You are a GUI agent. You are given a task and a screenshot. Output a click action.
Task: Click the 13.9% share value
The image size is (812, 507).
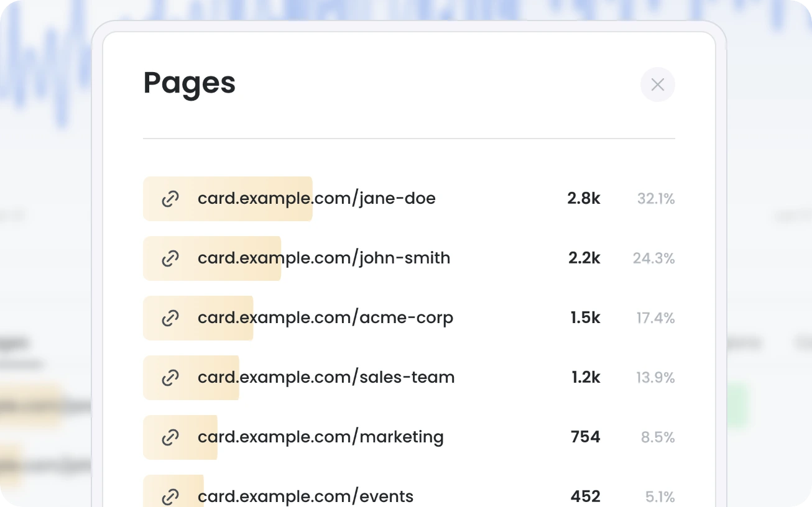(655, 378)
